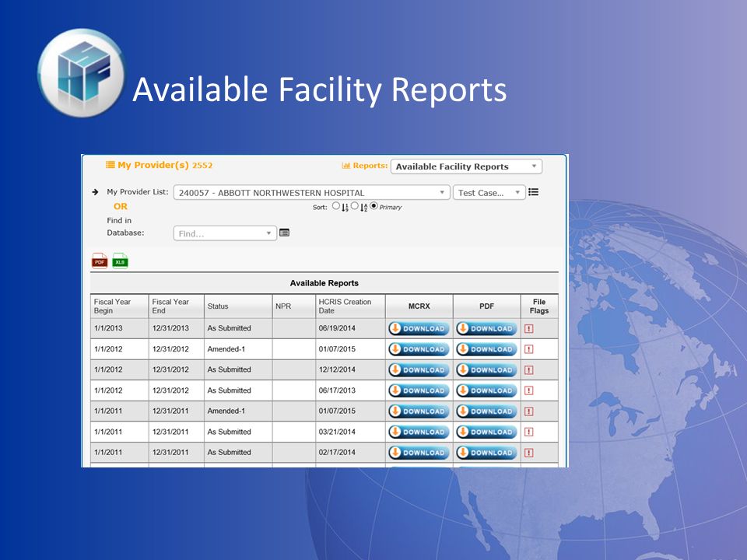View file flag for 2011 Amended-1 report

pos(529,411)
